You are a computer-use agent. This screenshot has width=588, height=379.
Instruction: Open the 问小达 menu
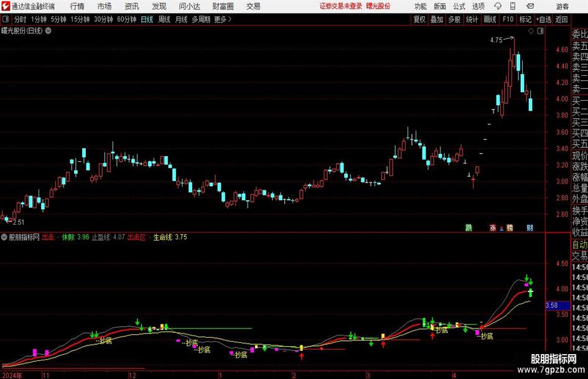click(x=189, y=6)
